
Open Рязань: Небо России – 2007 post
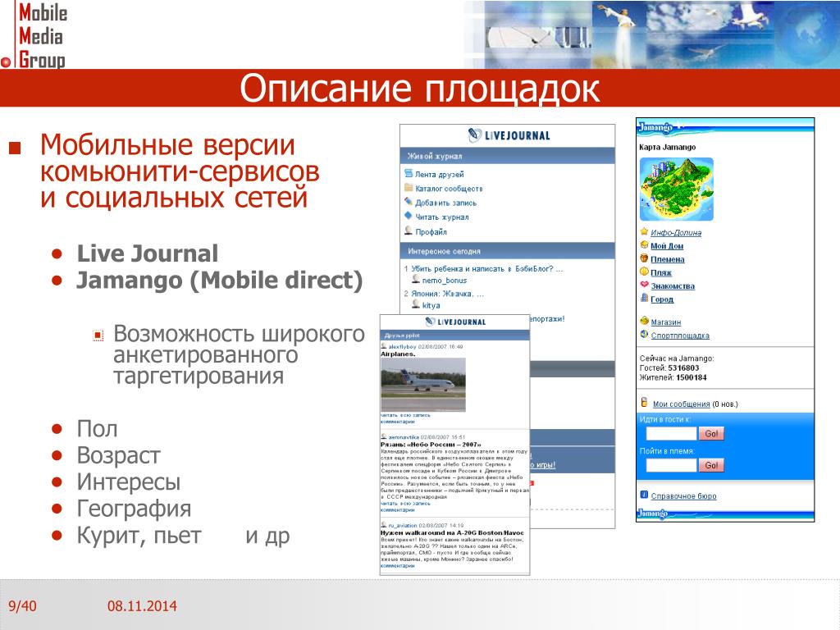tap(431, 444)
